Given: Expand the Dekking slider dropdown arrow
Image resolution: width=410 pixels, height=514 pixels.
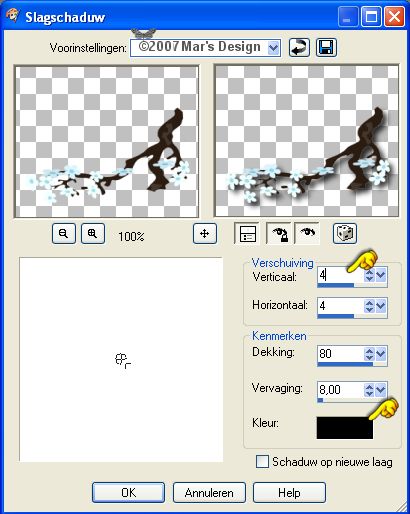Looking at the screenshot, I should [x=381, y=354].
